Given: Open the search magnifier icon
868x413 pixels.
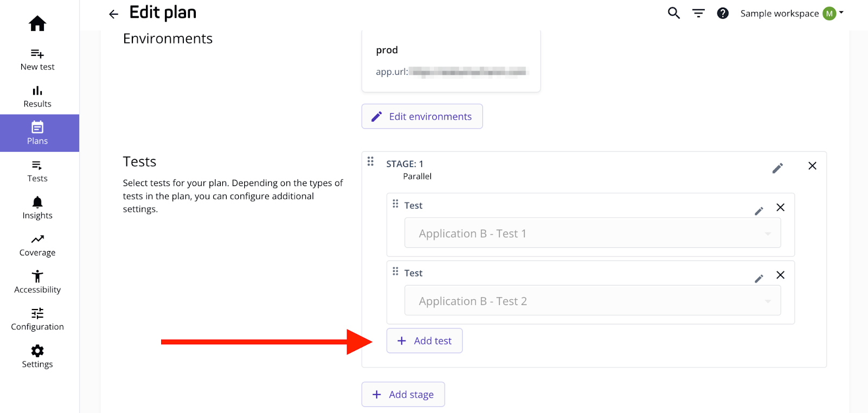Looking at the screenshot, I should coord(673,12).
